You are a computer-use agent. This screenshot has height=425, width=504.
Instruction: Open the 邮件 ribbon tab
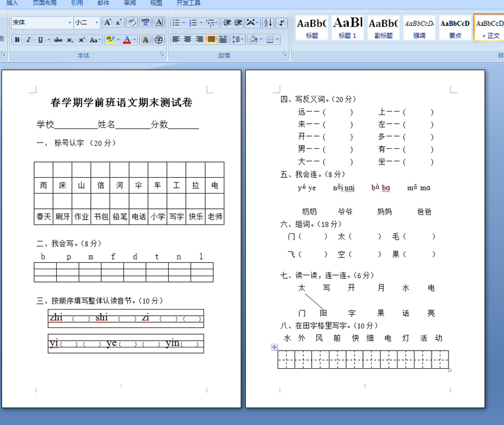103,3
